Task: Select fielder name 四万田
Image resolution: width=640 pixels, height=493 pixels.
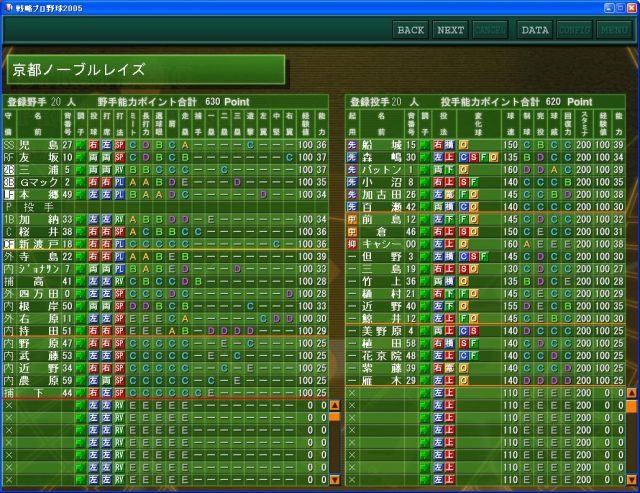Action: pos(38,294)
